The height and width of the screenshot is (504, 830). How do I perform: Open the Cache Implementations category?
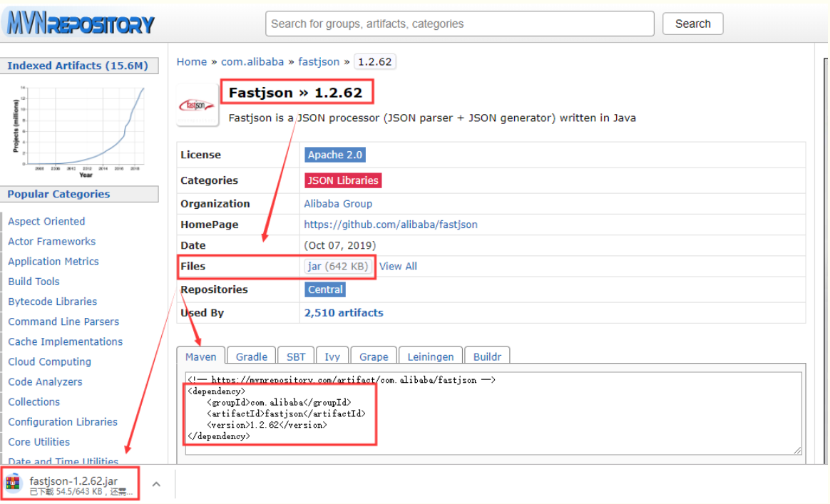pos(66,342)
